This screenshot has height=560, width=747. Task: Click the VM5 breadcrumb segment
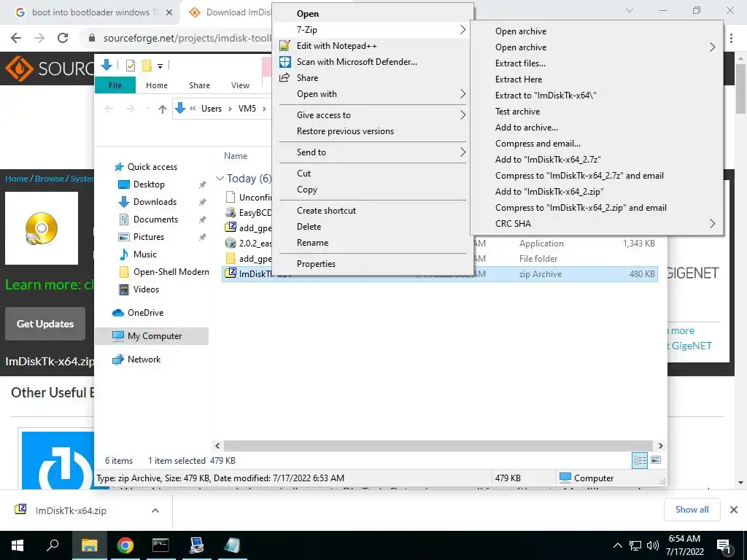point(247,109)
